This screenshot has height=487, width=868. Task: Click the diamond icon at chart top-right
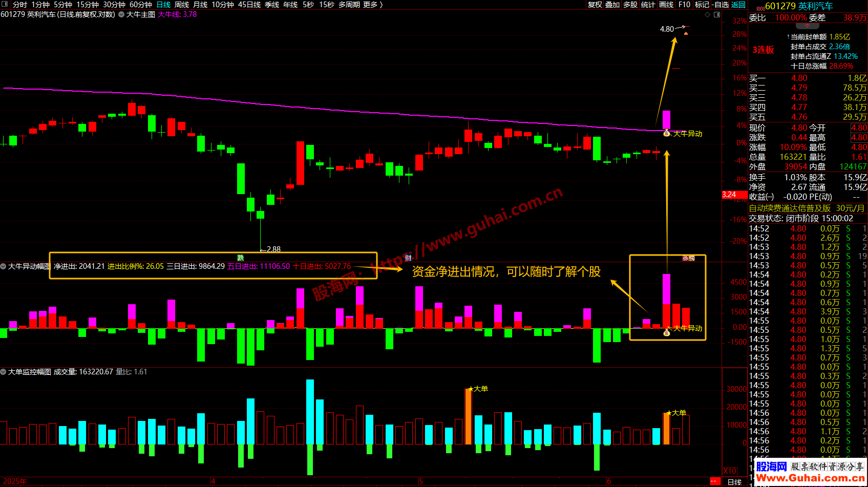click(x=708, y=14)
